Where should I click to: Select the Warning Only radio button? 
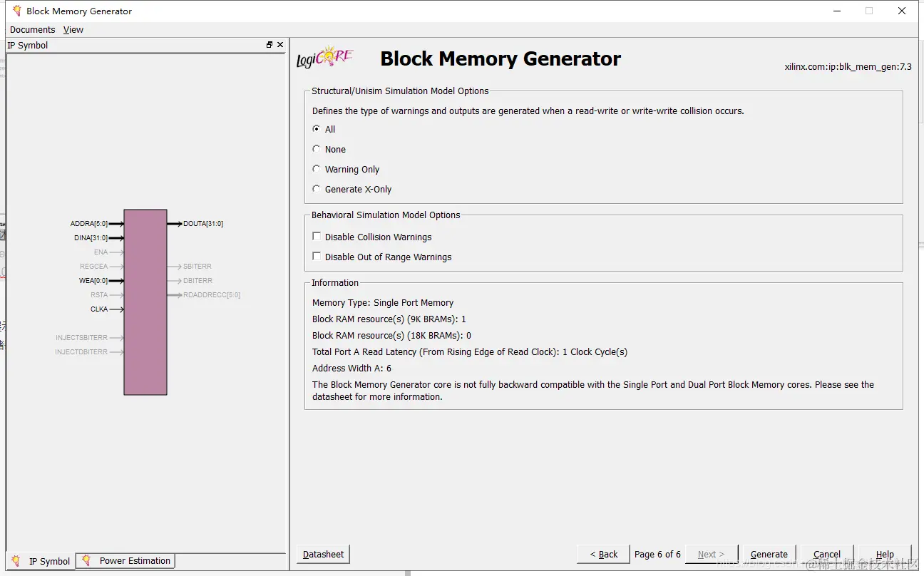click(x=317, y=169)
